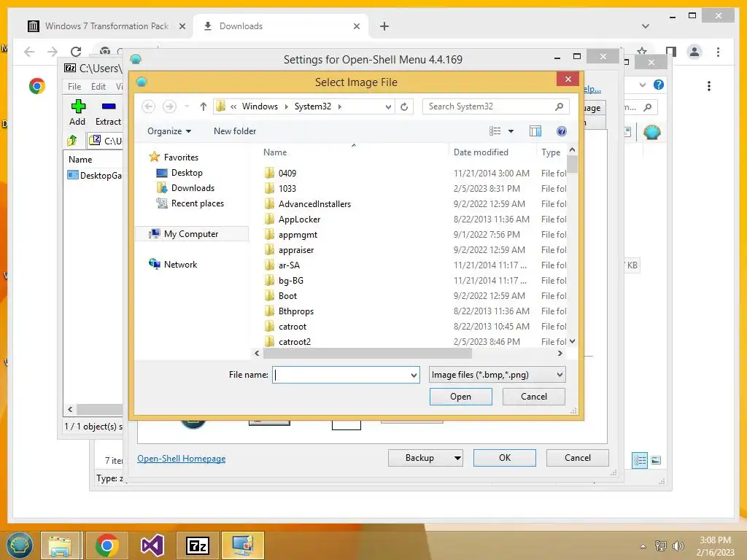The height and width of the screenshot is (560, 747).
Task: Change view using the view icon
Action: (495, 131)
